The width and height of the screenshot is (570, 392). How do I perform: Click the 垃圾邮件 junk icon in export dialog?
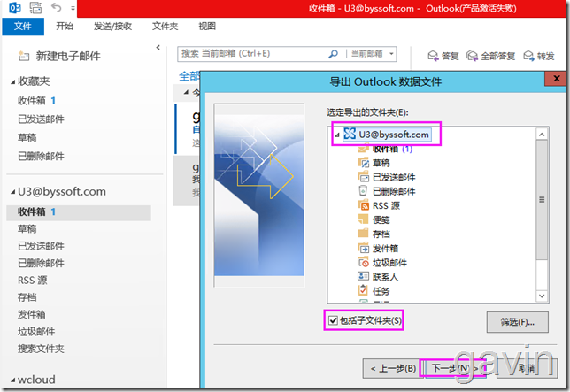363,262
